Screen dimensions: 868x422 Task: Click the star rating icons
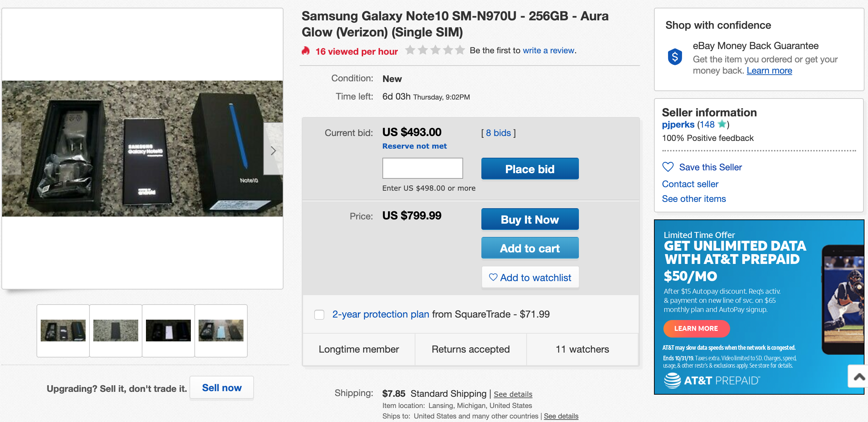coord(435,50)
